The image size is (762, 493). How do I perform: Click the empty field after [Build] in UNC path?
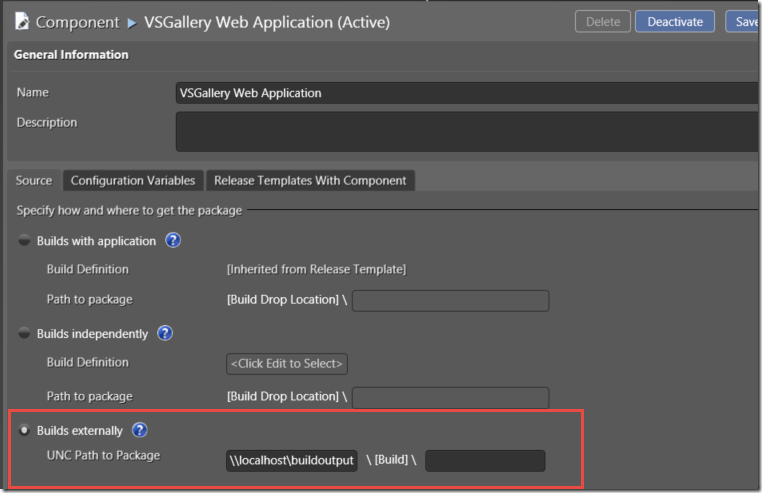click(x=485, y=460)
